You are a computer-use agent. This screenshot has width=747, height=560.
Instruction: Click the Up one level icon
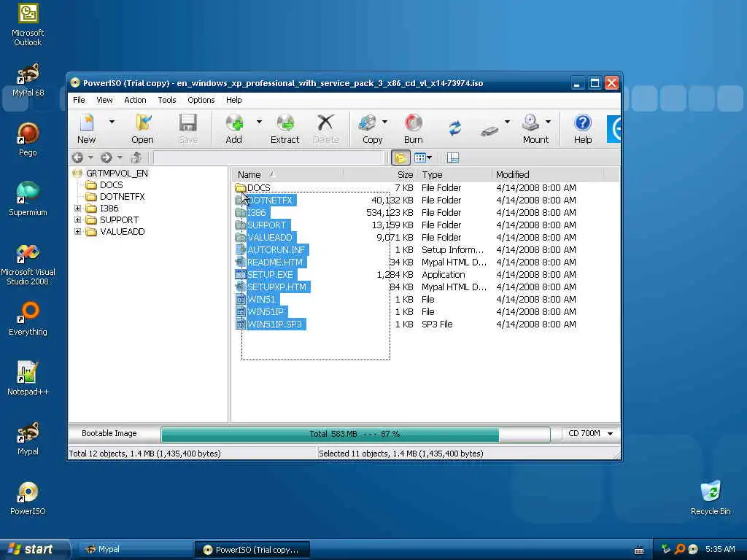coord(136,157)
